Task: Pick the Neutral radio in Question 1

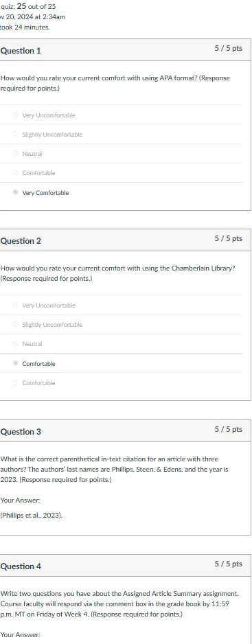Action: tap(16, 154)
